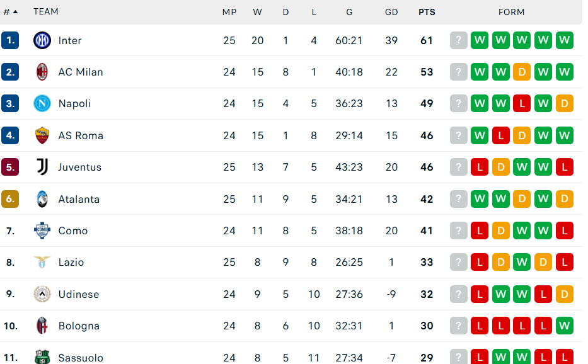Click the Bologna crest icon

pos(42,326)
